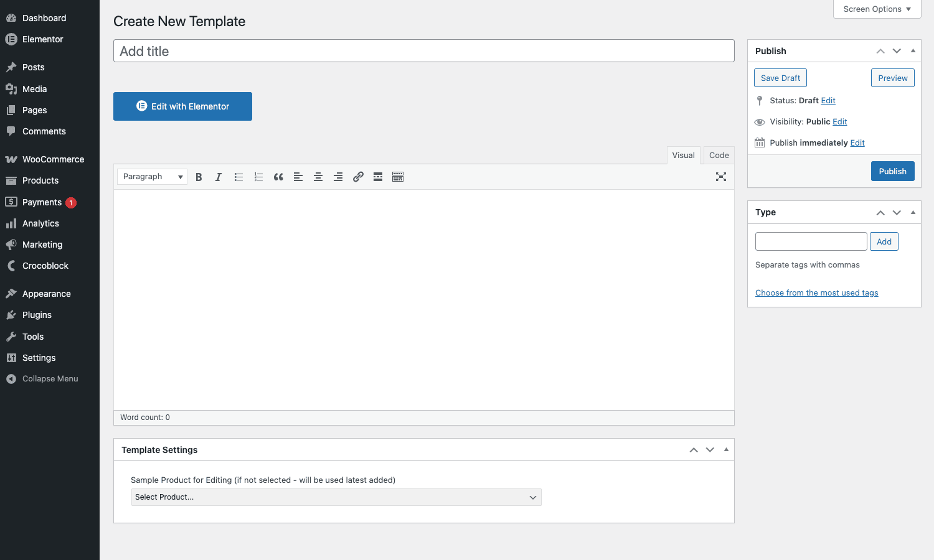Toggle Type panel collapse triangle
The image size is (934, 560).
(x=913, y=212)
